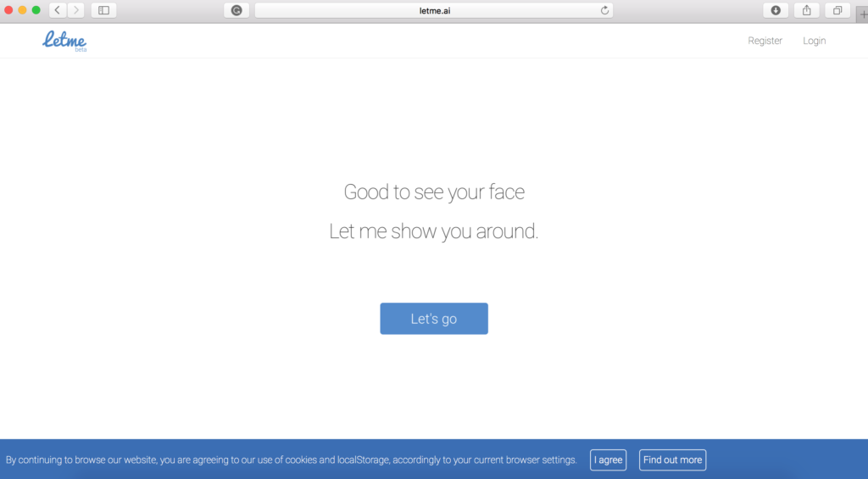Enter full screen with green button
This screenshot has width=868, height=479.
[x=36, y=10]
